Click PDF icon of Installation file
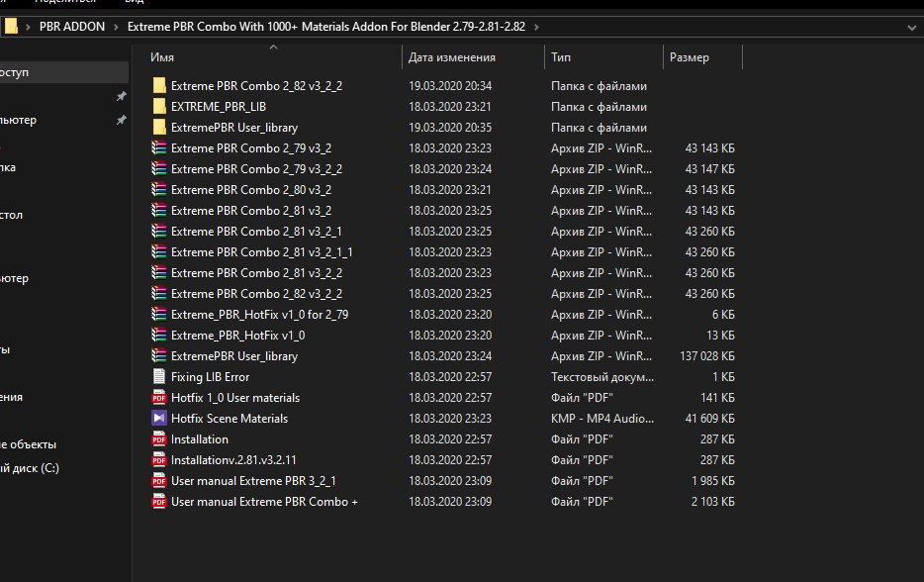This screenshot has width=924, height=582. pos(159,438)
